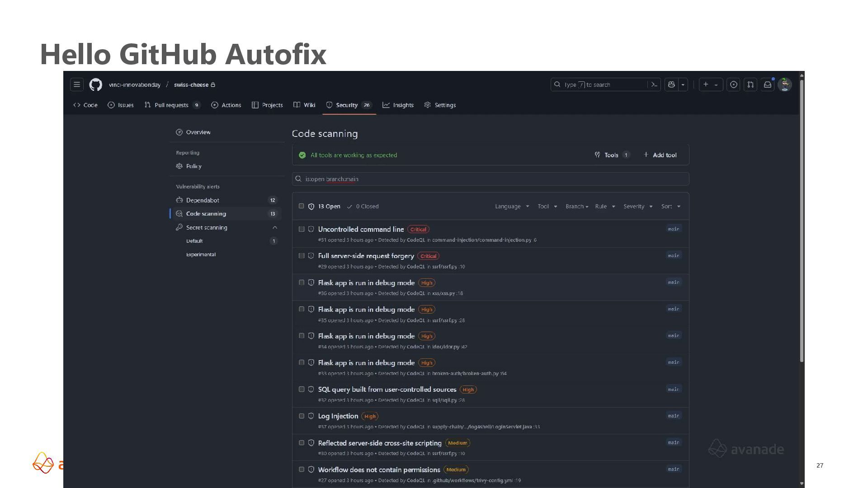Open Full server-side request forgery alert
Image resolution: width=868 pixels, height=488 pixels.
click(366, 256)
